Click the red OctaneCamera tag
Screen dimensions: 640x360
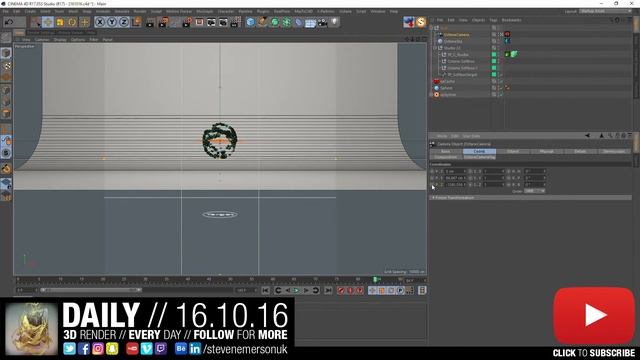click(x=507, y=34)
